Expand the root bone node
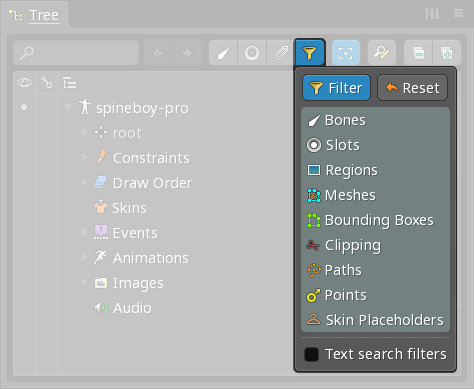Image resolution: width=474 pixels, height=389 pixels. tap(85, 132)
